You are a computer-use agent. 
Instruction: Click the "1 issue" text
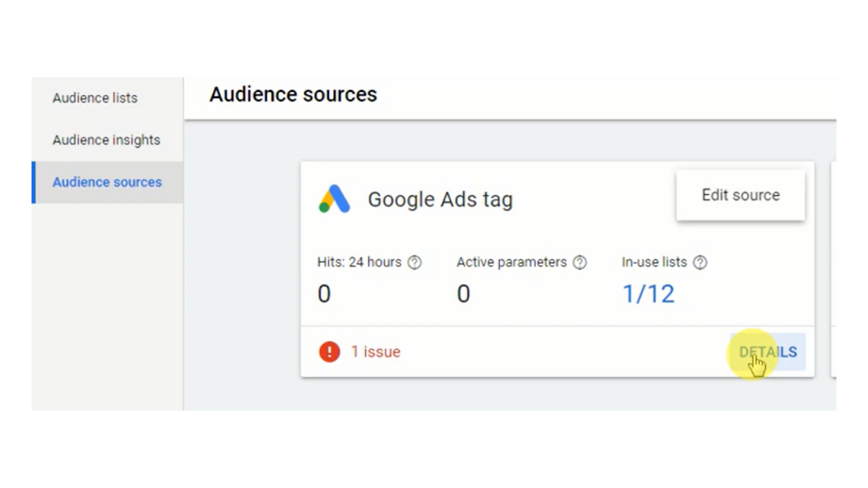(x=375, y=352)
